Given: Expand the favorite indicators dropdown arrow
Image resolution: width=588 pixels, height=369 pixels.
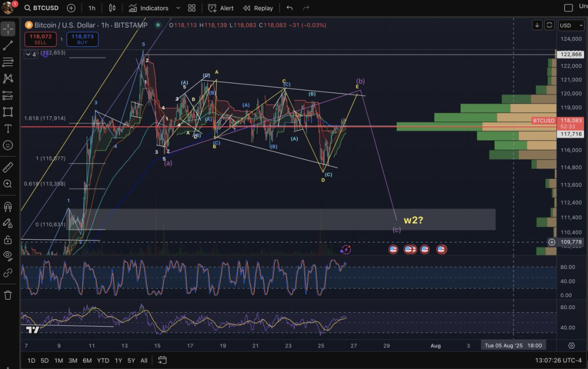Looking at the screenshot, I should tap(178, 8).
